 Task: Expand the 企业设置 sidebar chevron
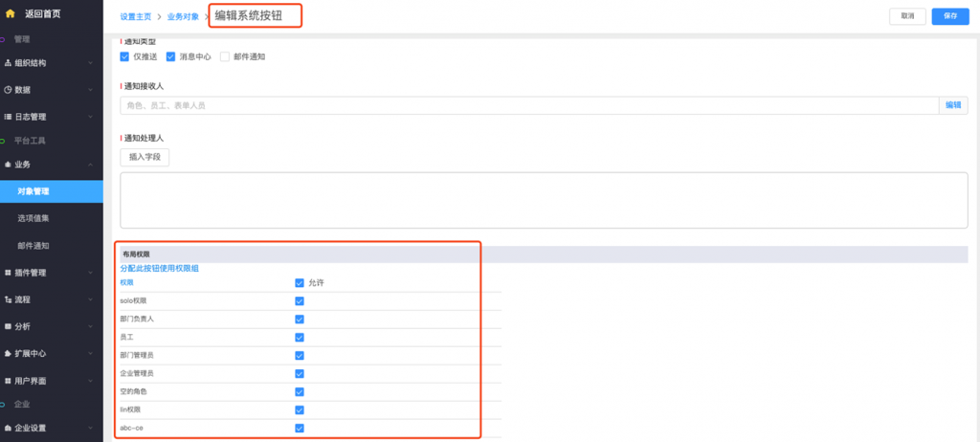pos(90,428)
